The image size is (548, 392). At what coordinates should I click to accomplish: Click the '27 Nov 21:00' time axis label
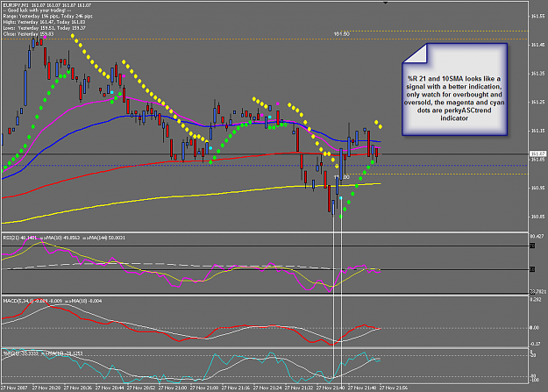click(173, 388)
